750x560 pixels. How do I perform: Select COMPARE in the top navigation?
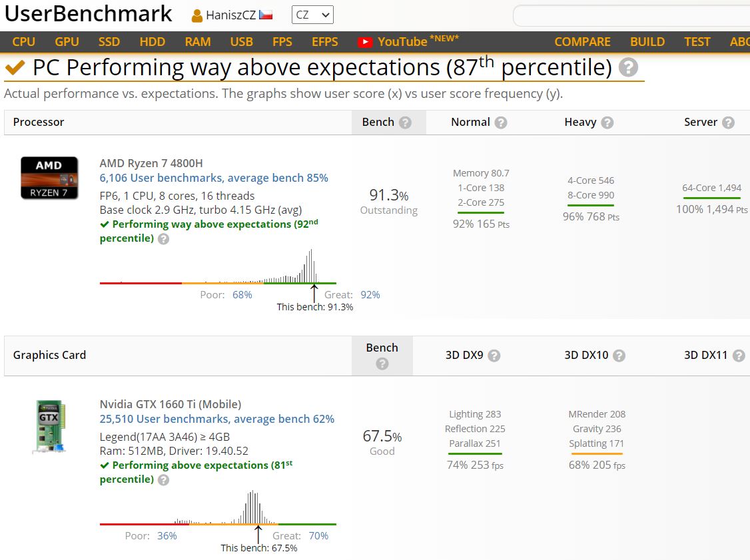pos(582,42)
